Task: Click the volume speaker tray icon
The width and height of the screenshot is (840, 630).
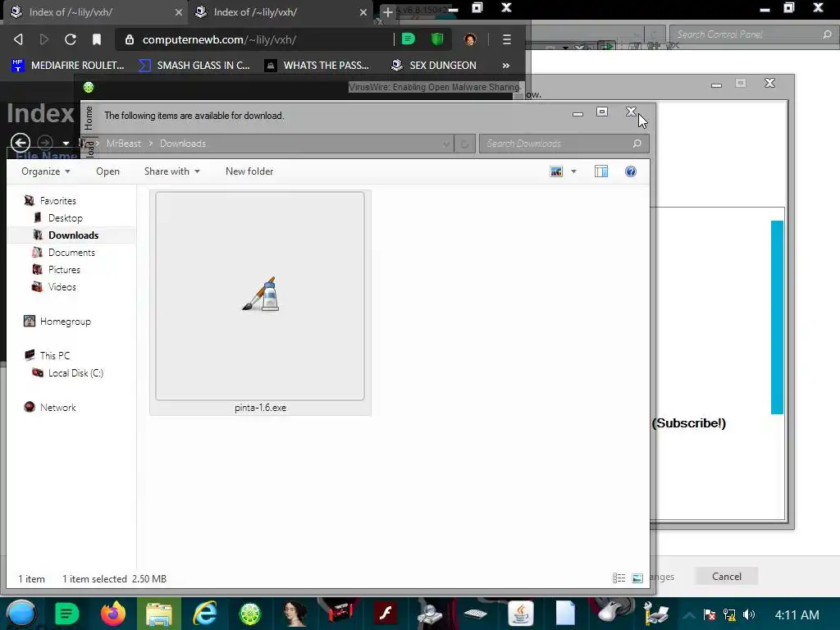Action: tap(749, 614)
